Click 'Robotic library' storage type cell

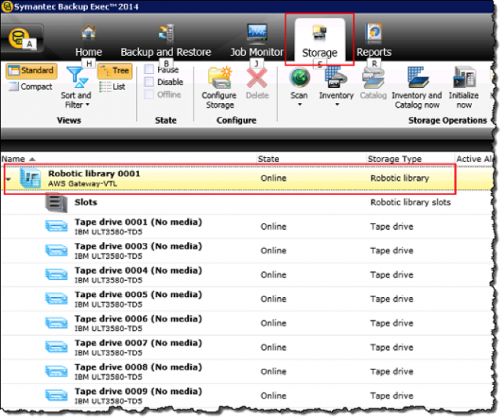399,178
